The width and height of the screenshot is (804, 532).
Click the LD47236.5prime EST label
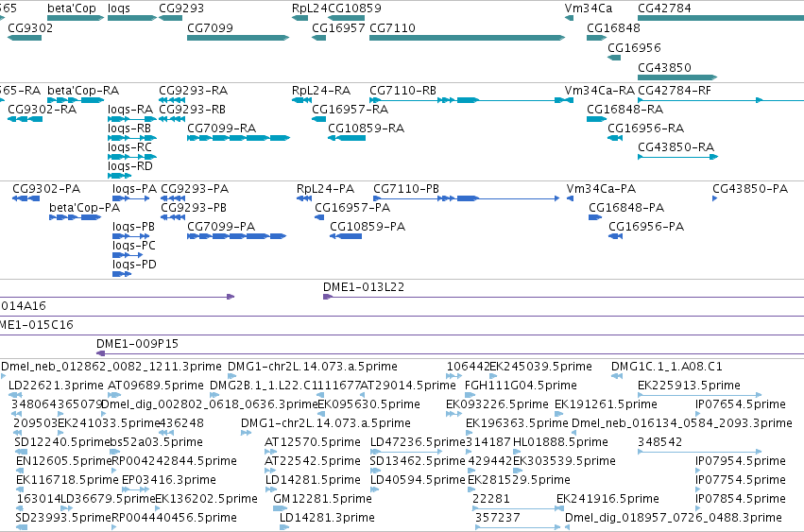tap(418, 442)
